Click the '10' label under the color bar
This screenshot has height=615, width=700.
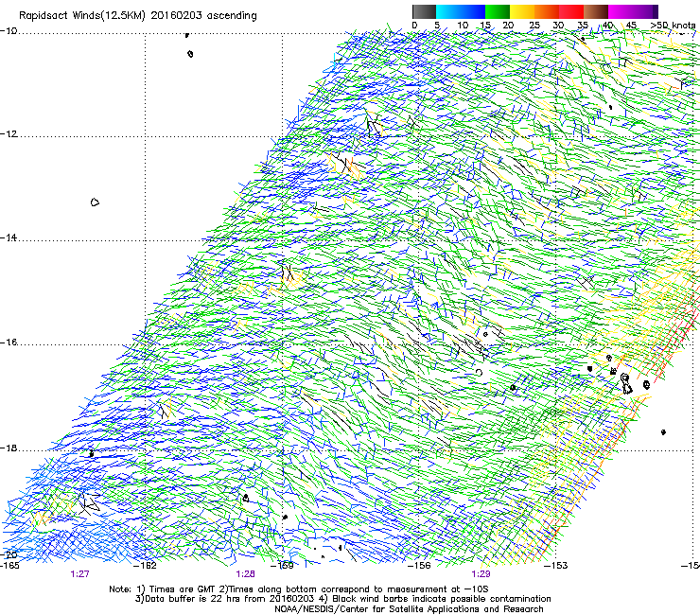click(x=463, y=26)
